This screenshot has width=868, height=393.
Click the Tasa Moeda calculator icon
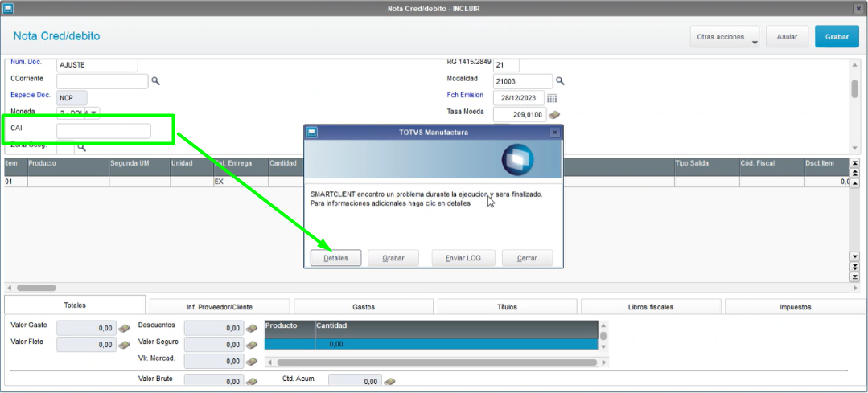[554, 114]
